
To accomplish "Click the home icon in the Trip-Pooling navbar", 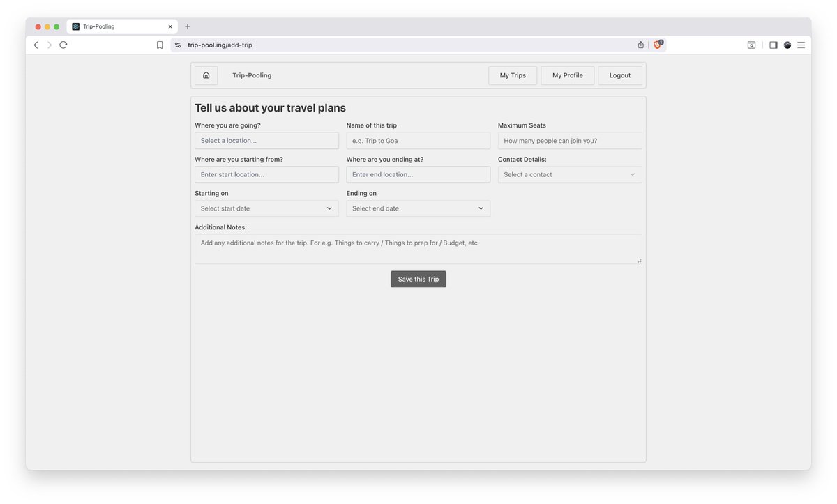I will (x=206, y=75).
